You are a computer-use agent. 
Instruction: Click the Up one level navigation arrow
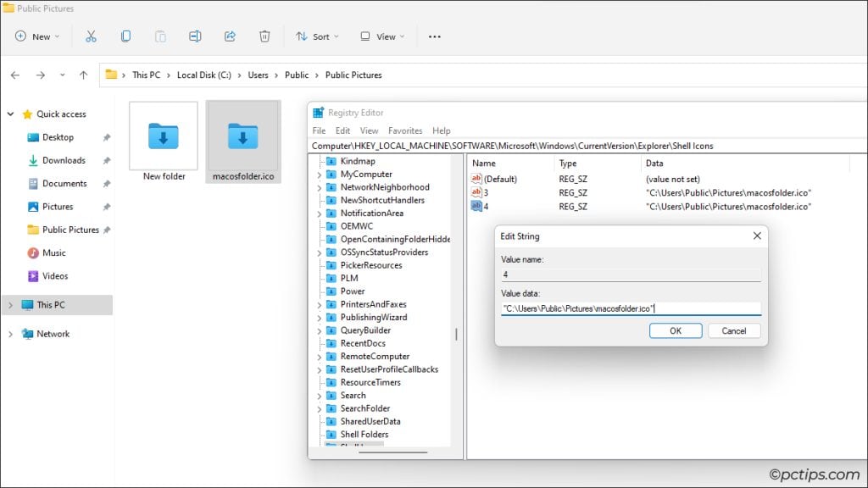(x=82, y=75)
